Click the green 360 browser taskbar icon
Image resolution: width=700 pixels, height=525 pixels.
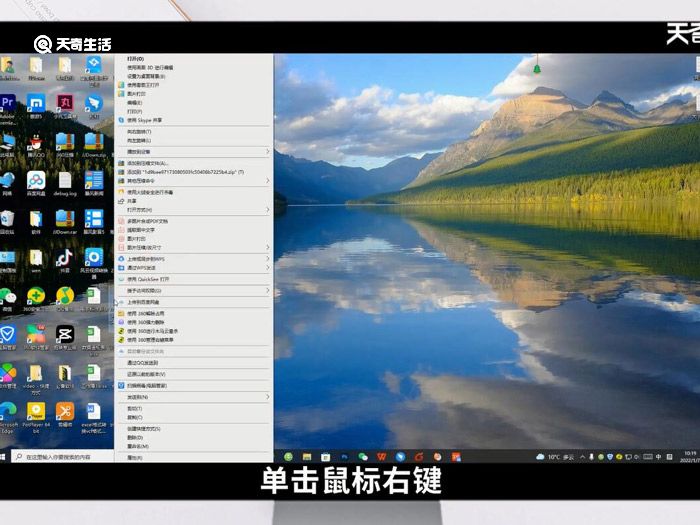pos(288,457)
